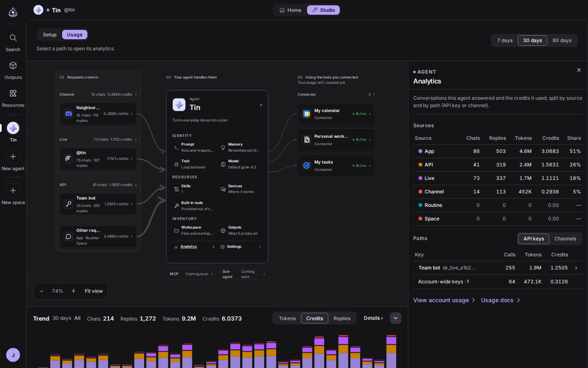This screenshot has height=368, width=588.
Task: Zoom in the canvas with plus button
Action: 73,291
